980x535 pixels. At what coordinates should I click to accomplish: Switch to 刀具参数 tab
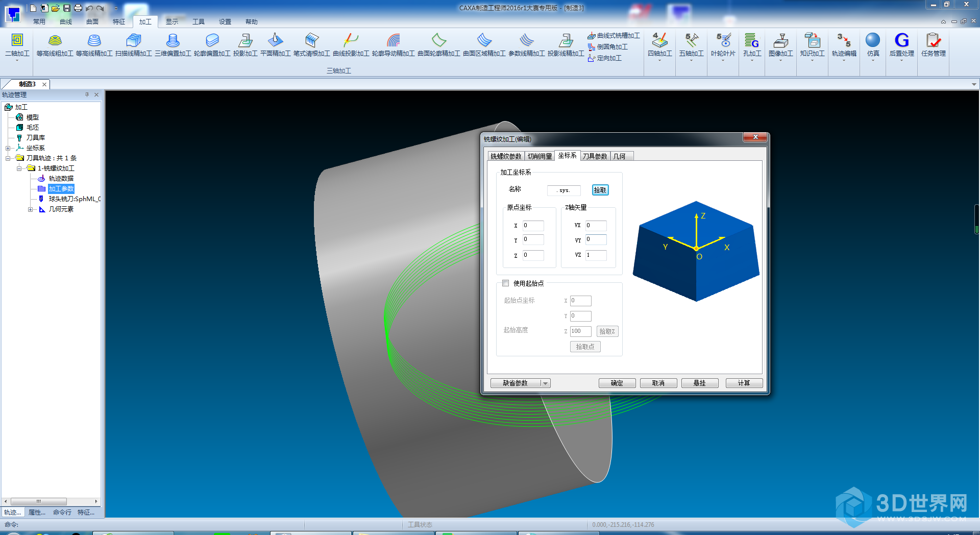click(x=595, y=156)
